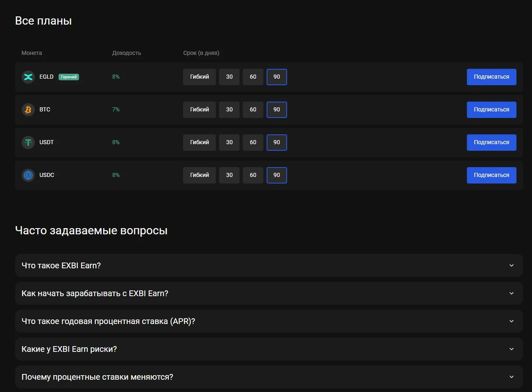This screenshot has height=392, width=532.
Task: Click Подписаться button for BTC
Action: pyautogui.click(x=491, y=110)
